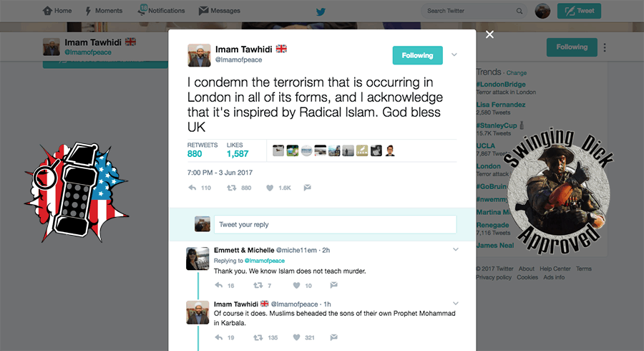This screenshot has width=644, height=351.
Task: Open Terms footer link
Action: coord(584,269)
